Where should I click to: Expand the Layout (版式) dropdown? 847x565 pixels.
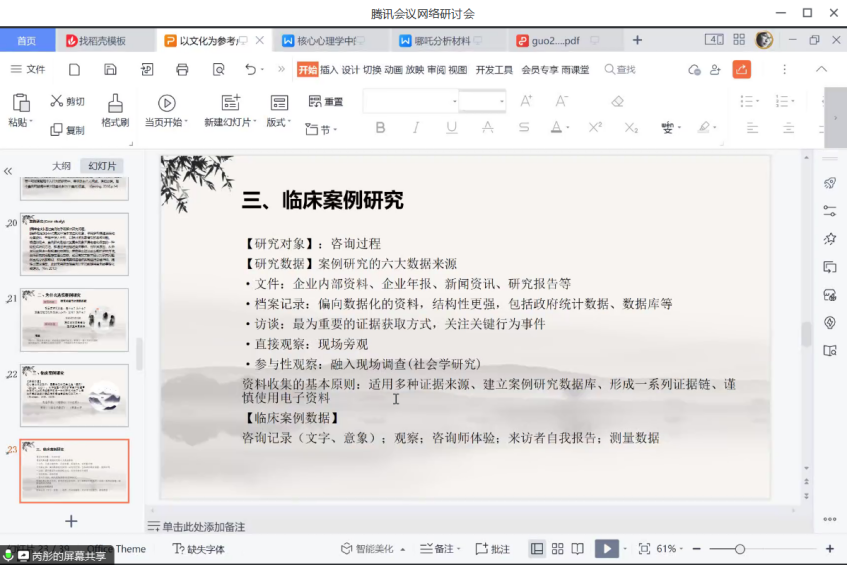279,122
